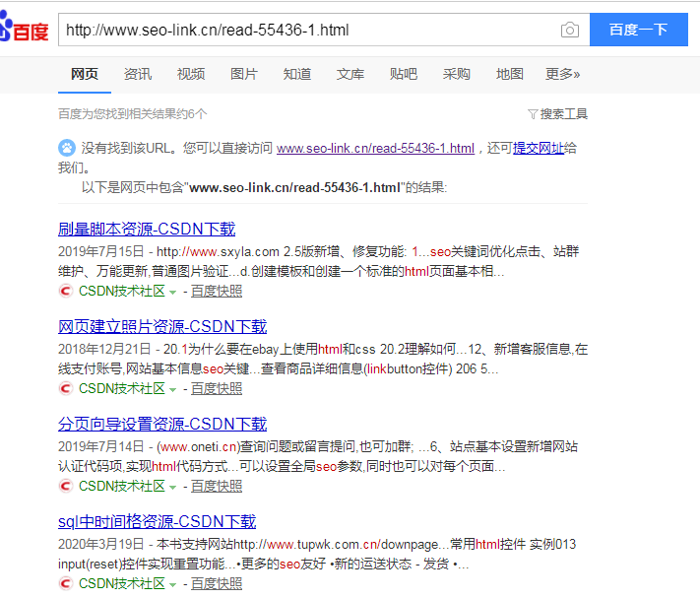The height and width of the screenshot is (599, 700).
Task: Switch to the 资讯 tab
Action: pos(138,74)
